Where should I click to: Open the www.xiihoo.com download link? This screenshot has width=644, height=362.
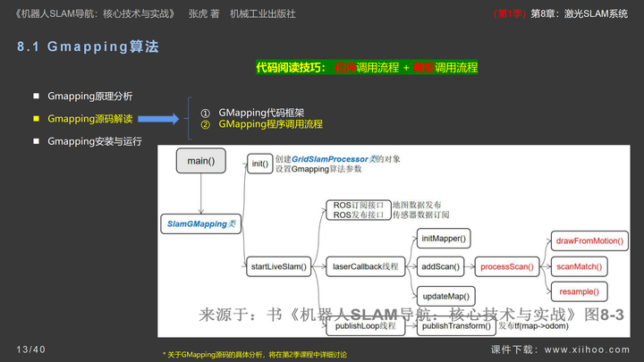tap(587, 349)
